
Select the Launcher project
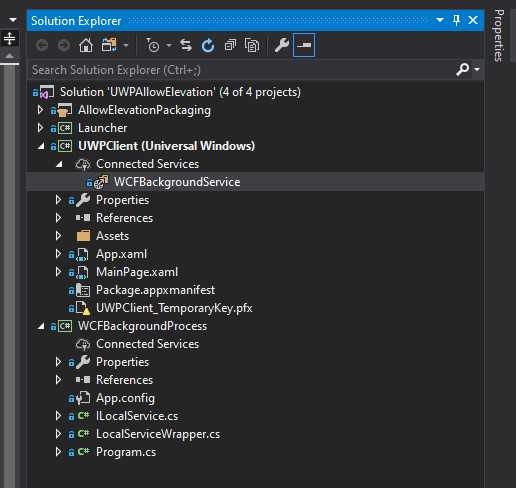tap(103, 128)
